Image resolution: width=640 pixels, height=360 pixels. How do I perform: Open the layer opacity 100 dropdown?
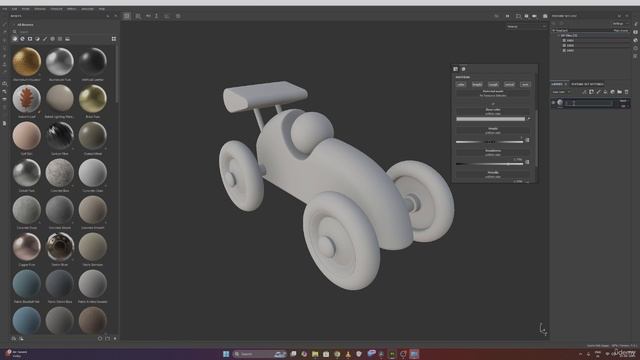pyautogui.click(x=624, y=106)
